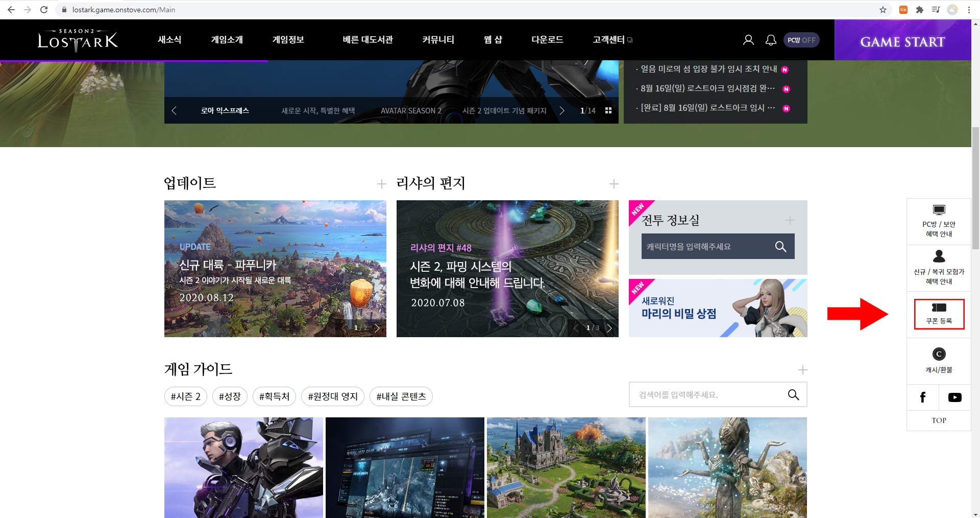This screenshot has width=980, height=518.
Task: Expand the 게임 가이드 plus icon
Action: pos(802,370)
